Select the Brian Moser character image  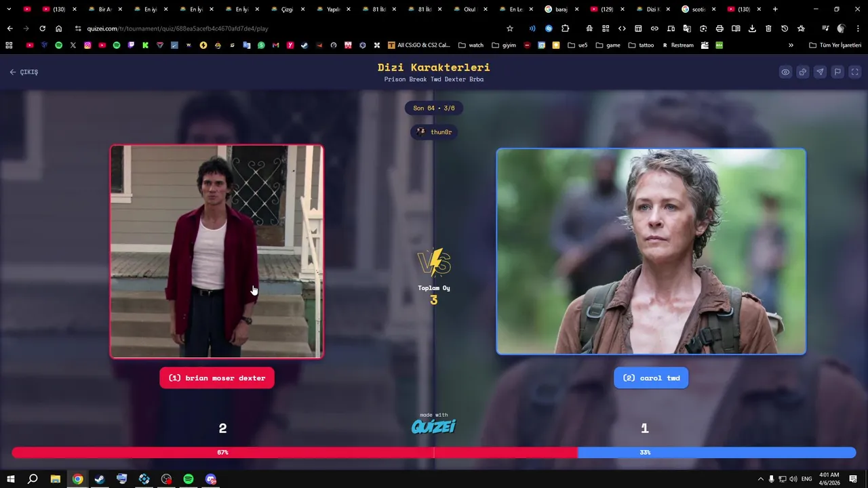coord(217,251)
